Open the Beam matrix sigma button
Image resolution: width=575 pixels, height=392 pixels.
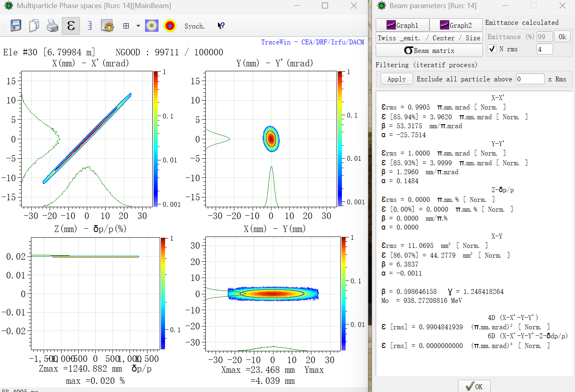[429, 50]
